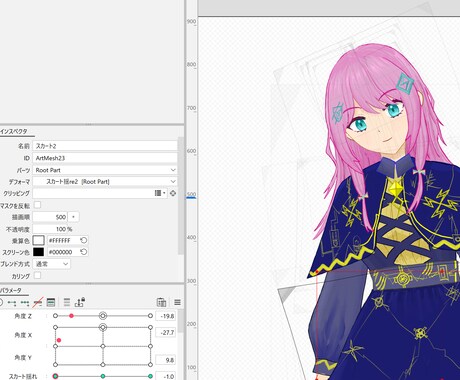Toggle the マスクを反転 checkbox
This screenshot has width=460, height=380.
point(38,205)
